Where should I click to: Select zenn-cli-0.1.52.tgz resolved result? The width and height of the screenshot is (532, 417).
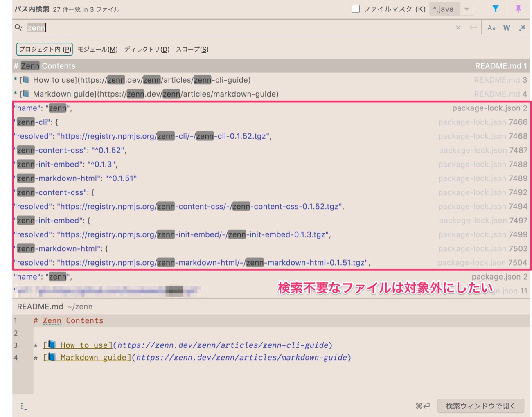(271, 136)
